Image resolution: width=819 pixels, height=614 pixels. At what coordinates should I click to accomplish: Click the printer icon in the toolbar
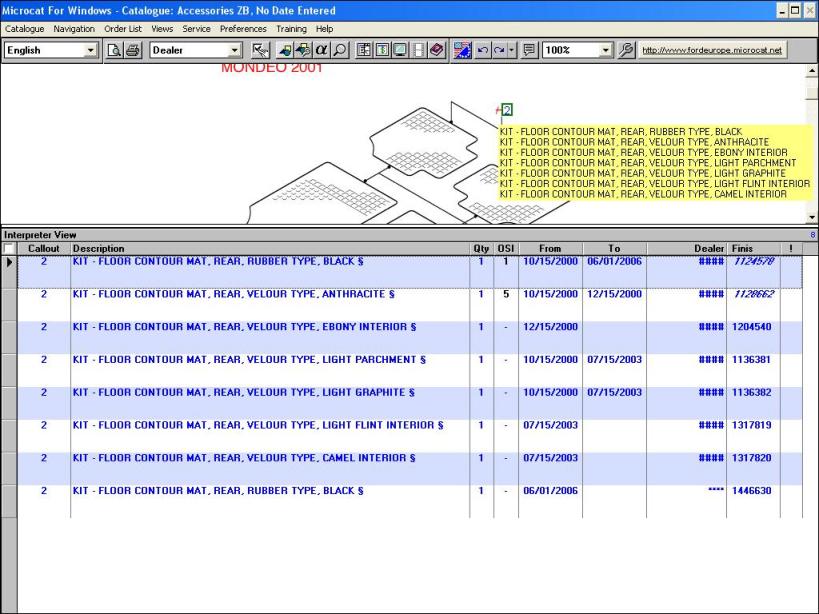pyautogui.click(x=133, y=50)
